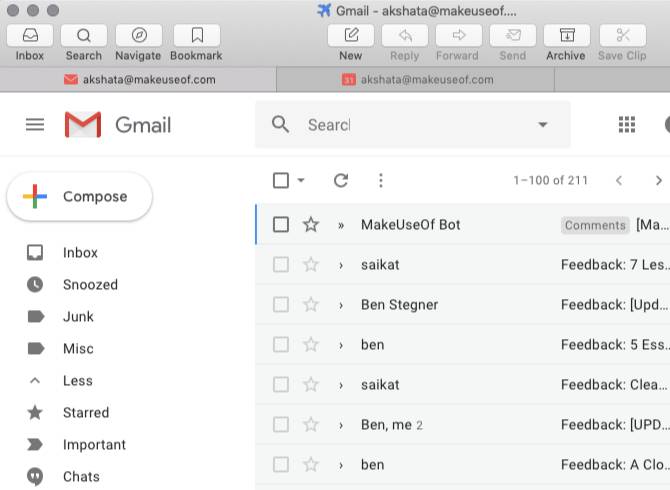Go to the Junk label

pyautogui.click(x=78, y=317)
